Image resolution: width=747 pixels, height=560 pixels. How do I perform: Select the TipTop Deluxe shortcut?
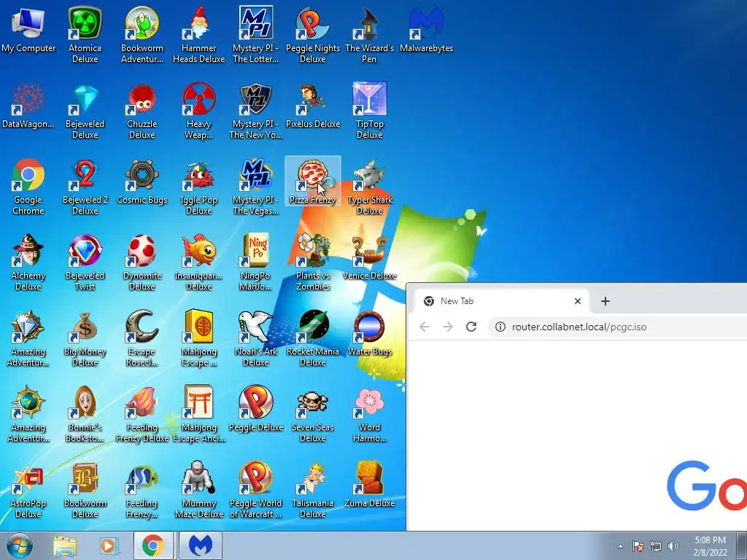point(369,111)
